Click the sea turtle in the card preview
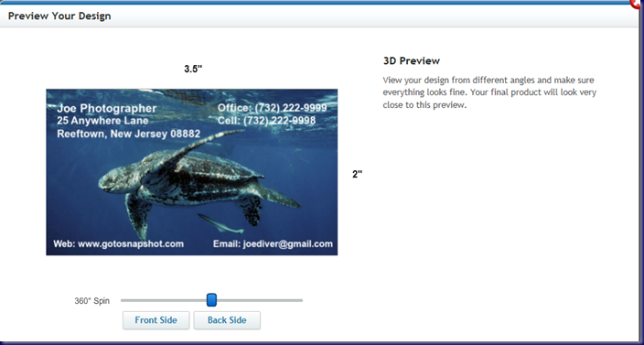 coord(193,180)
